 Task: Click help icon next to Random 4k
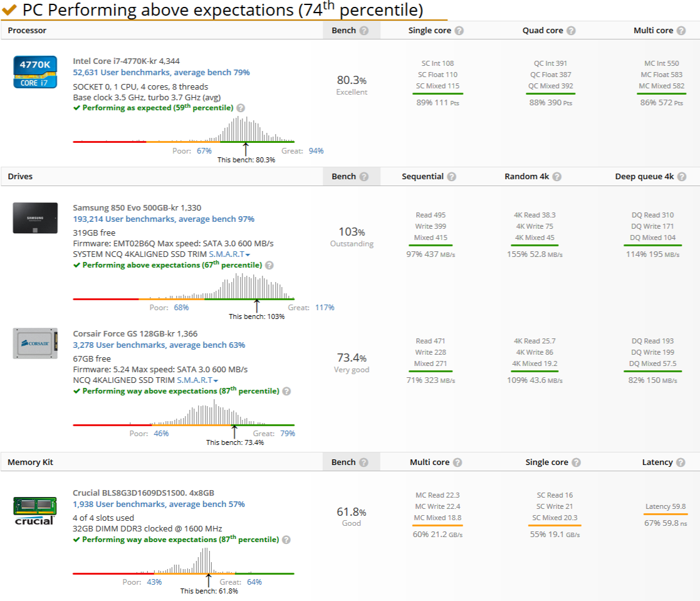[556, 176]
